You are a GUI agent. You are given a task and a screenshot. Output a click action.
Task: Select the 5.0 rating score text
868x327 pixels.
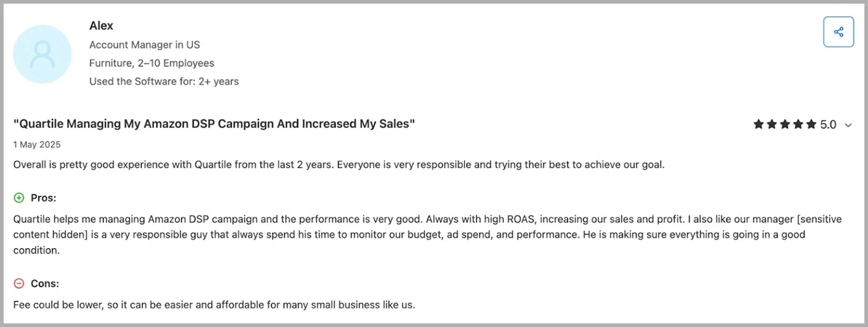tap(828, 124)
